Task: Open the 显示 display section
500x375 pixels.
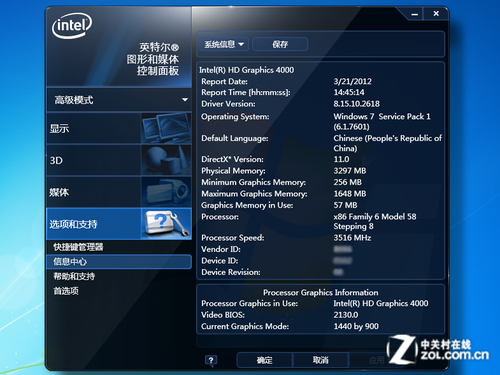Action: pos(119,128)
